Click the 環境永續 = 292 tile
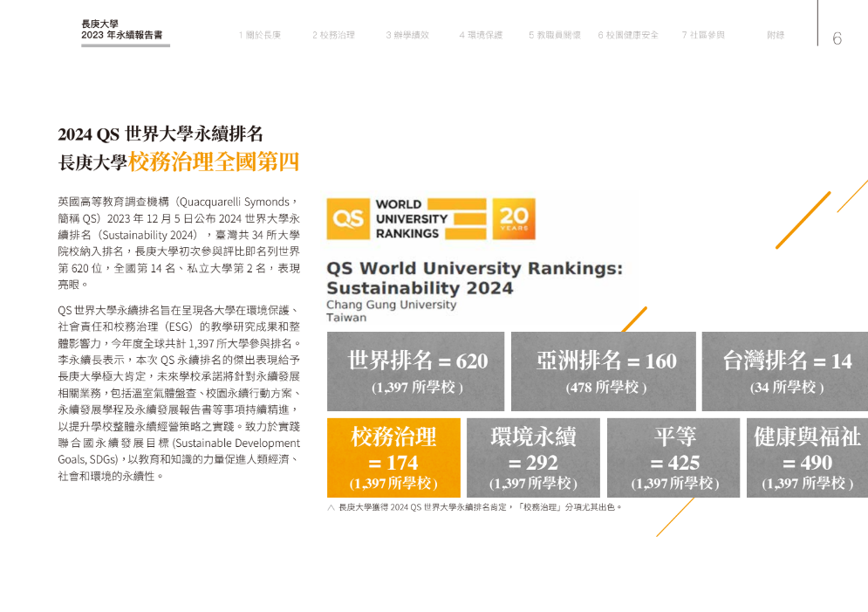This screenshot has height=612, width=868. coord(533,457)
